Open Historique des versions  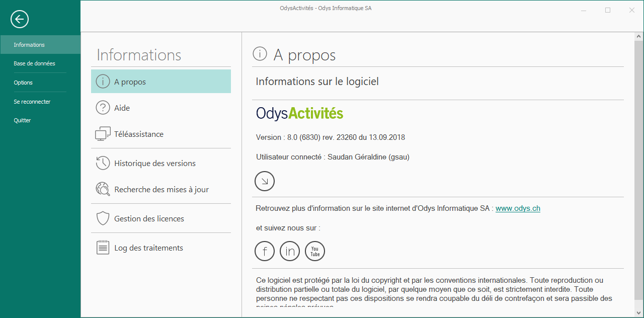[x=161, y=163]
